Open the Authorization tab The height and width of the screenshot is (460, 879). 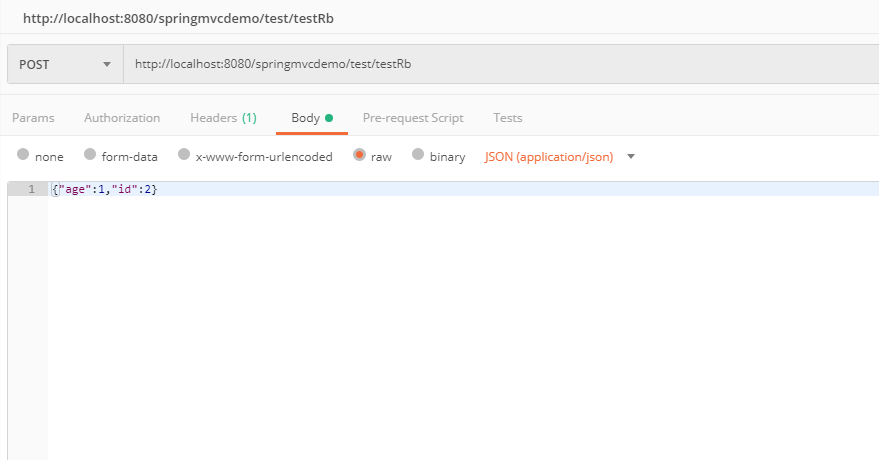tap(122, 118)
